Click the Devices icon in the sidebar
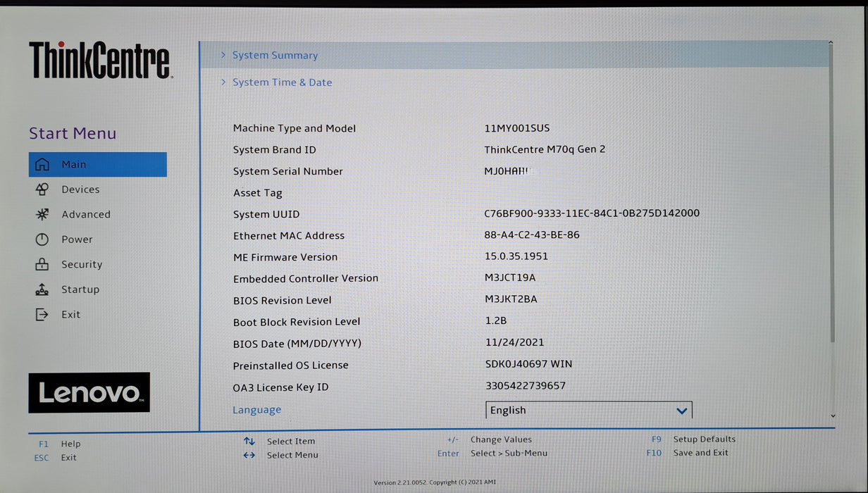Image resolution: width=868 pixels, height=493 pixels. [42, 189]
